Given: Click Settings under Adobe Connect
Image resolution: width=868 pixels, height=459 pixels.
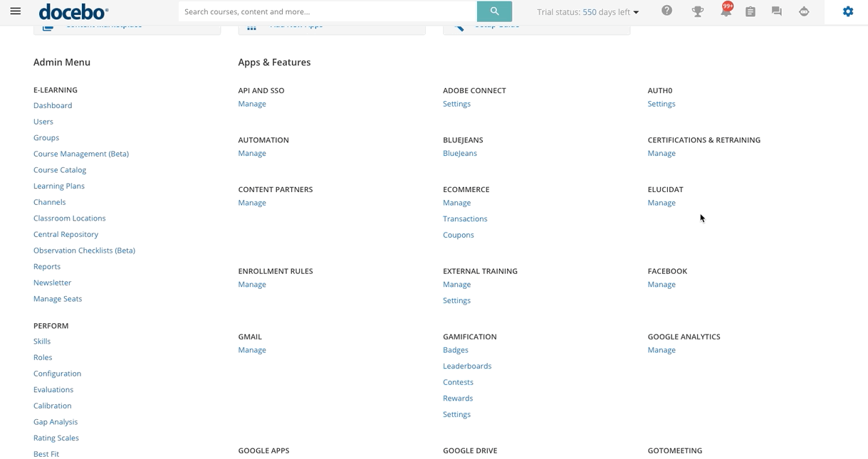Looking at the screenshot, I should (x=456, y=104).
